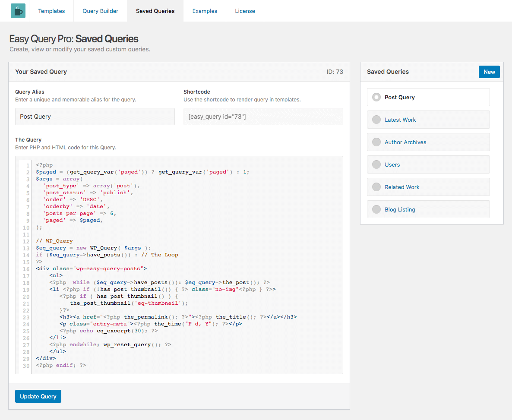Open the Related Work saved query link
The image size is (512, 420).
(x=402, y=187)
